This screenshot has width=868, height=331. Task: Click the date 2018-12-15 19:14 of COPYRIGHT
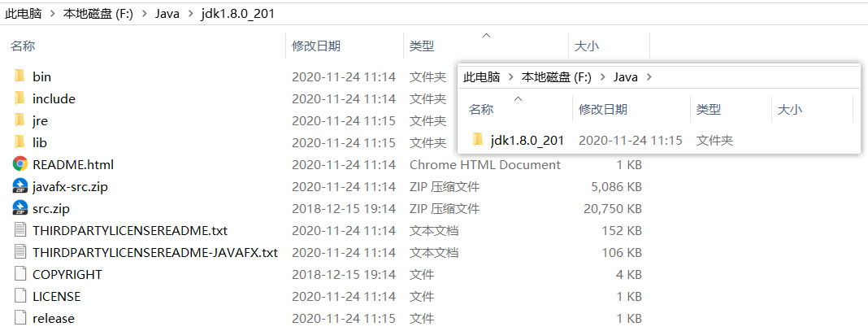click(344, 275)
